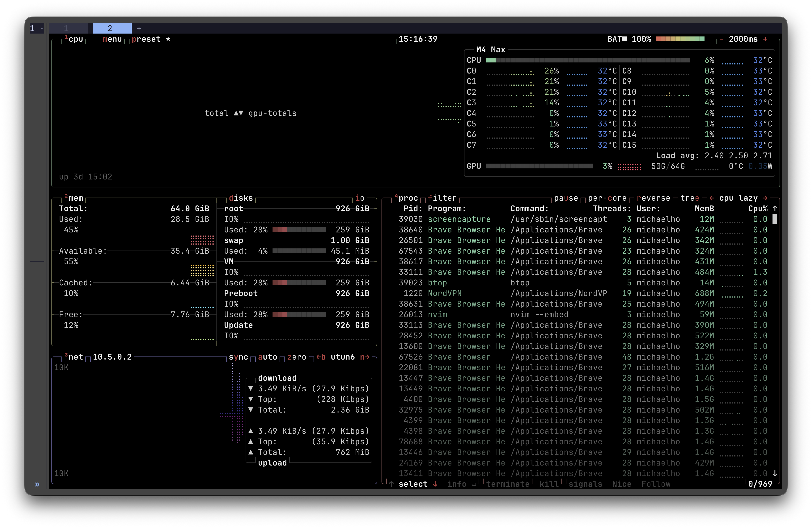Screen dimensions: 812x528
Task: Click the battery level meter bar
Action: (680, 39)
